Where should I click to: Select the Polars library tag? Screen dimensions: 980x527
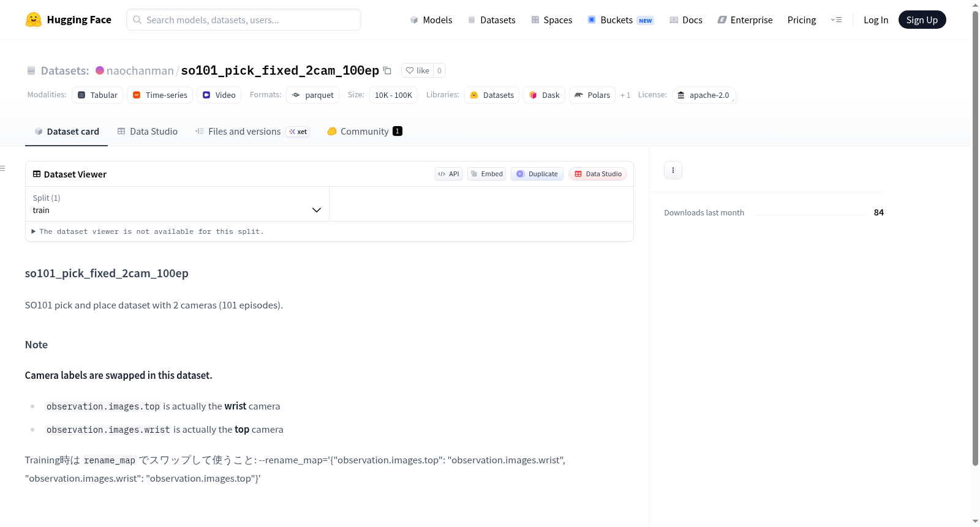point(592,95)
